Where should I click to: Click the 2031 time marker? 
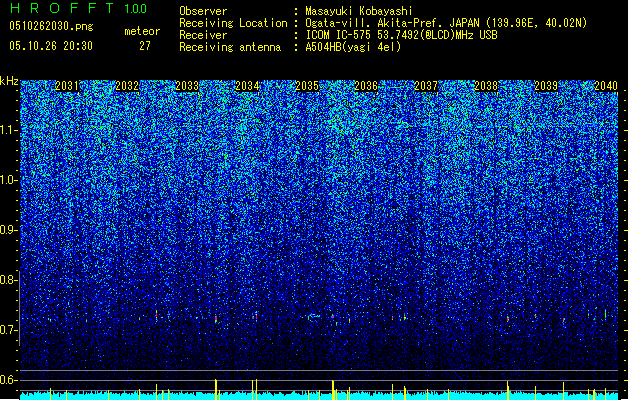tap(67, 86)
